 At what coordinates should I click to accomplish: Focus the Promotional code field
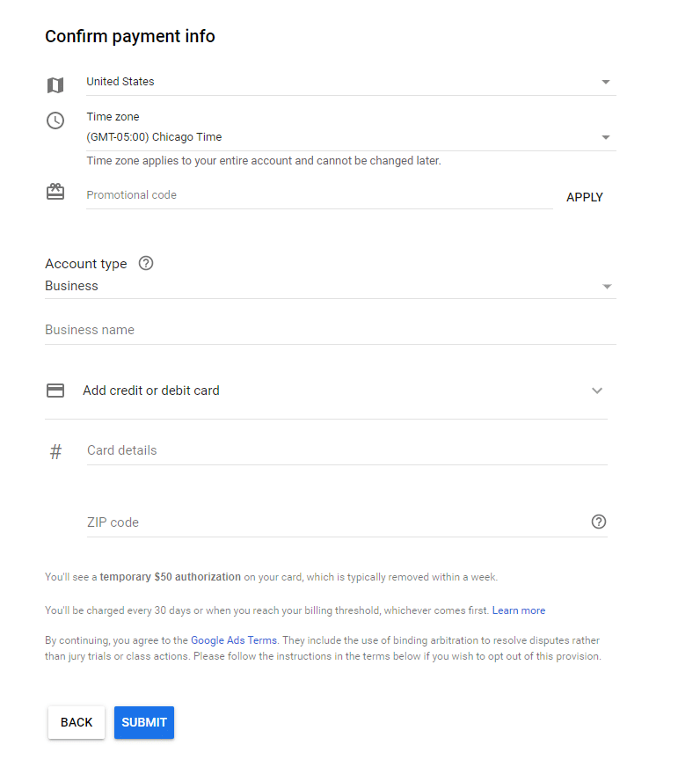click(x=318, y=195)
